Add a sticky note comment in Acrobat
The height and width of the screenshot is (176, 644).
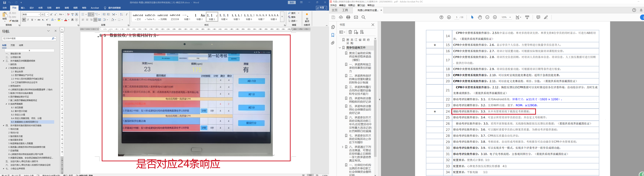click(538, 17)
